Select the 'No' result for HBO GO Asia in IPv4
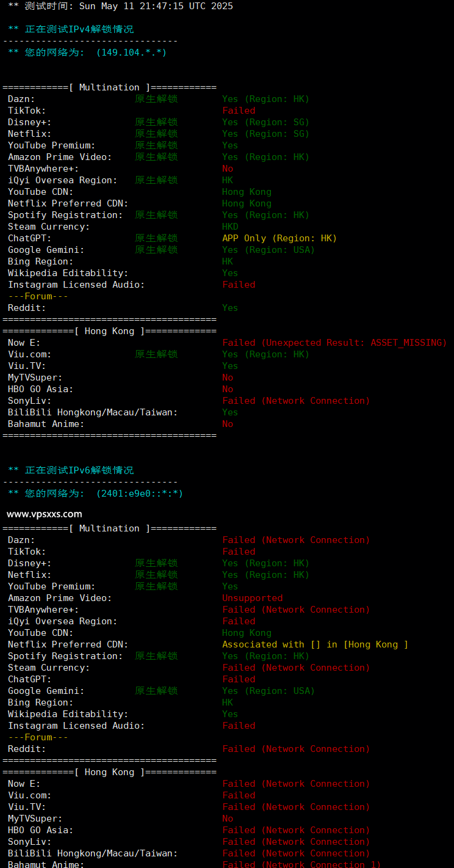This screenshot has height=868, width=454. (228, 389)
